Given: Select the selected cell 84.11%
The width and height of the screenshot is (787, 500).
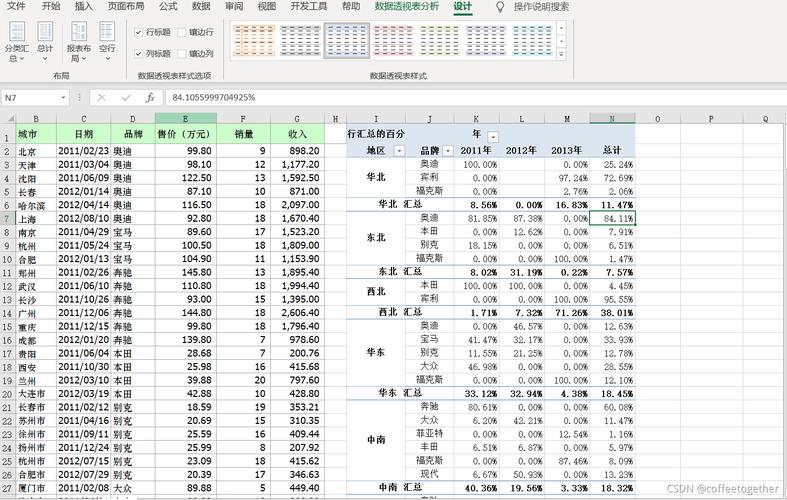Looking at the screenshot, I should 612,218.
